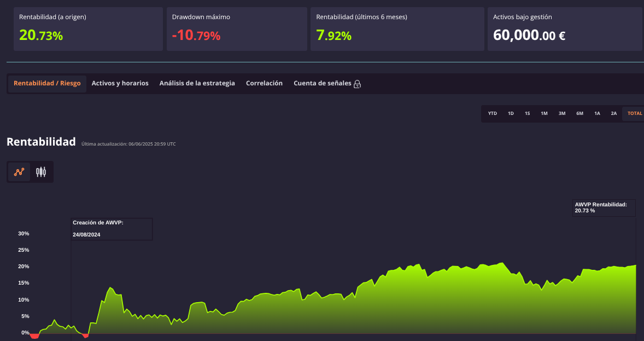Switch to candlestick chart view icon

(40, 172)
